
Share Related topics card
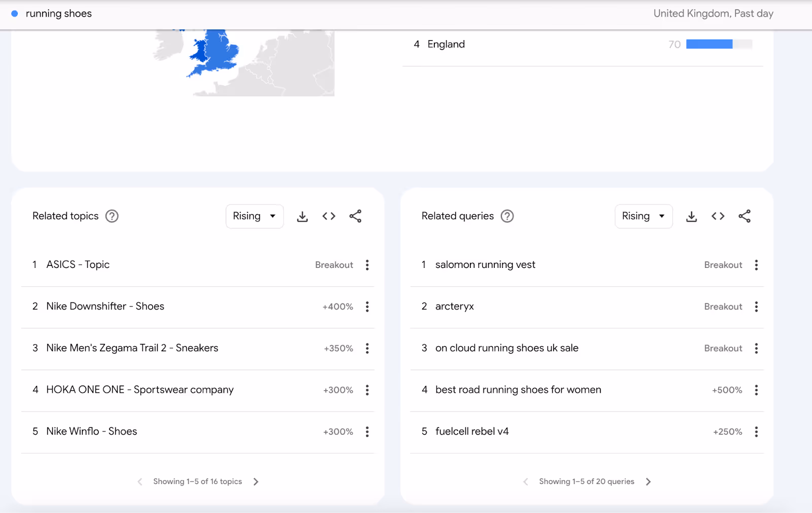[355, 216]
